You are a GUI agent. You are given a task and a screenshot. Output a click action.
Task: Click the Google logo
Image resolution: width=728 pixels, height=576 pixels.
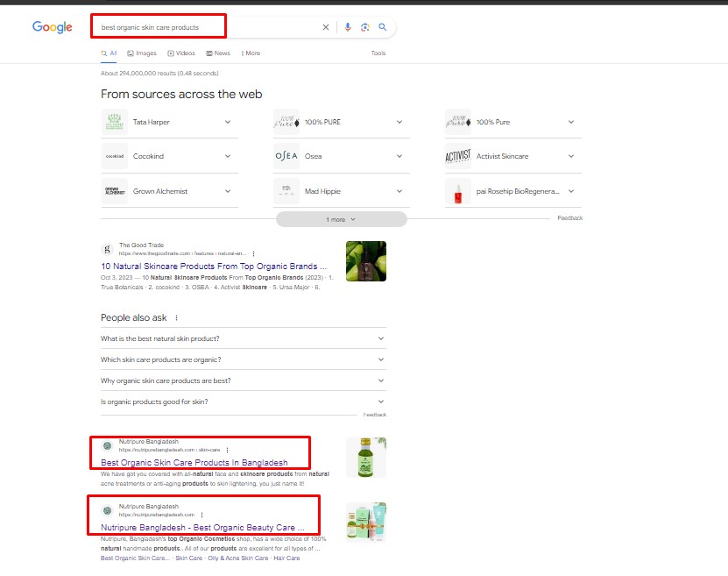coord(52,27)
